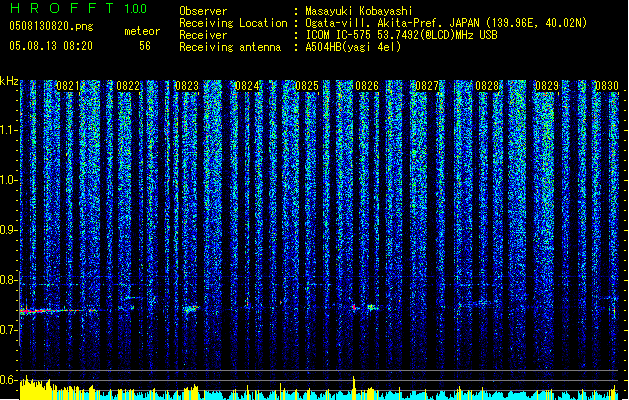
Task: Click the meteor echo burst just after 0823
Action: 191,309
